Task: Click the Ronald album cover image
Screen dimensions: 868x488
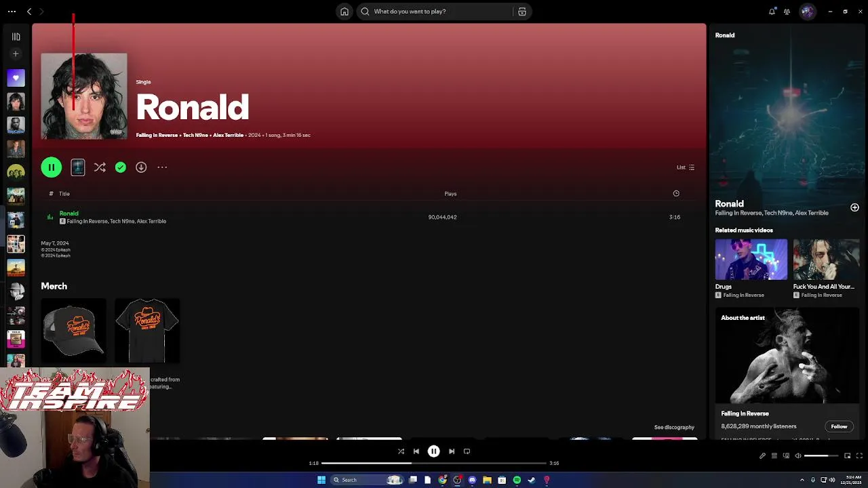Action: coord(84,96)
